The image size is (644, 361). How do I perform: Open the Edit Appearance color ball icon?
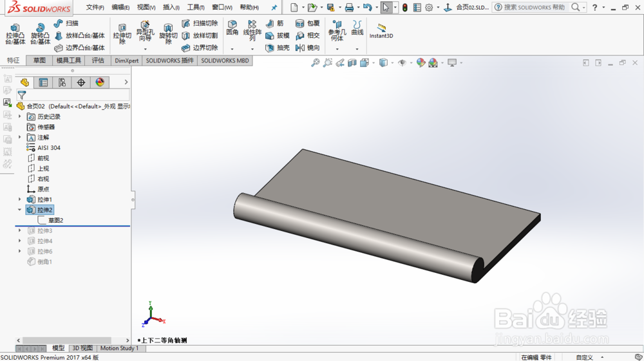421,63
